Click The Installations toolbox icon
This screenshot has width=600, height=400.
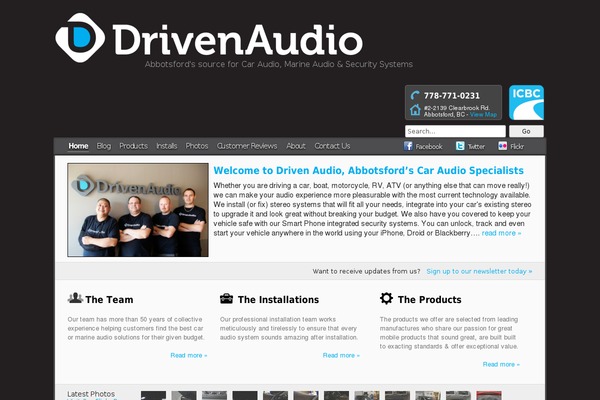pyautogui.click(x=226, y=298)
